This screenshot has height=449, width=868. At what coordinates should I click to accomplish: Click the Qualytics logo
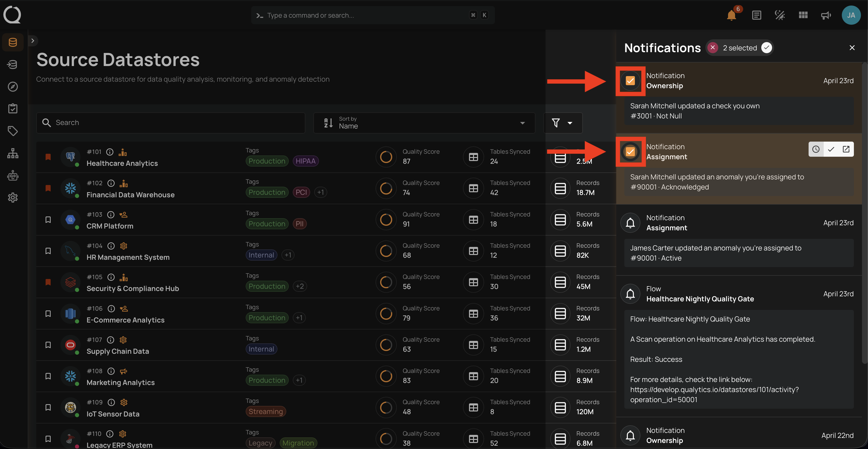(x=12, y=15)
